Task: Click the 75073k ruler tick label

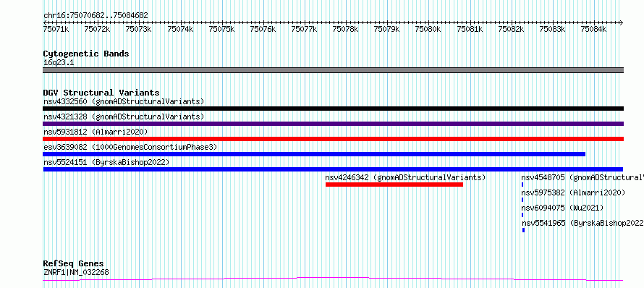Action: pyautogui.click(x=139, y=29)
